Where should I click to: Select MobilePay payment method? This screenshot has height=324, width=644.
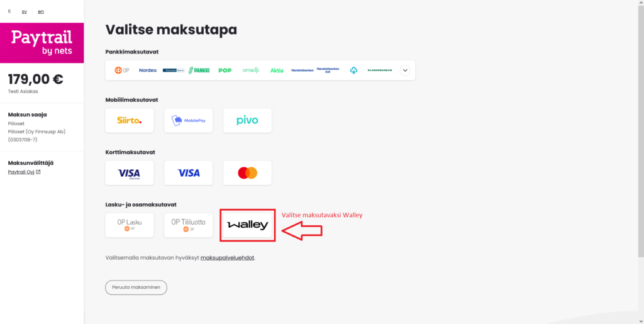(x=188, y=120)
